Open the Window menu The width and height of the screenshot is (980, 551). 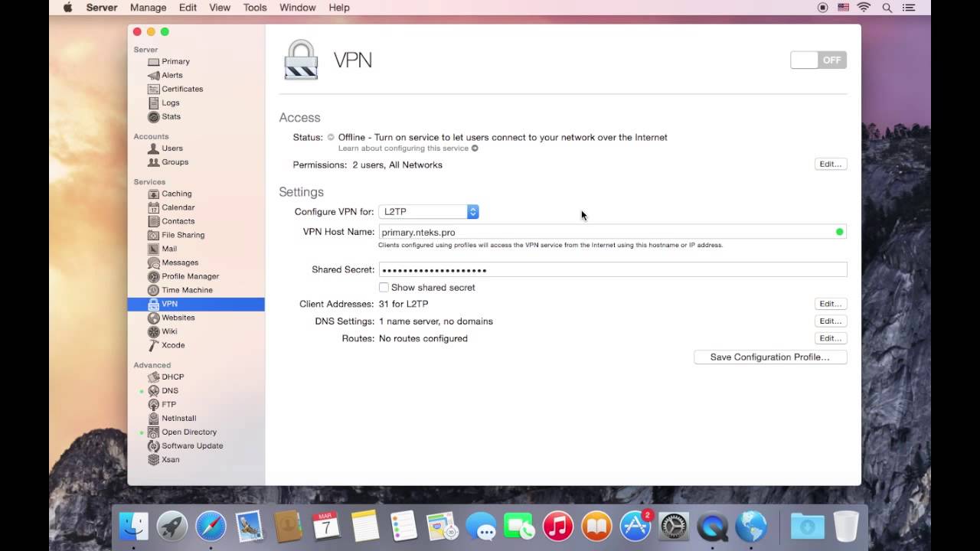[298, 8]
